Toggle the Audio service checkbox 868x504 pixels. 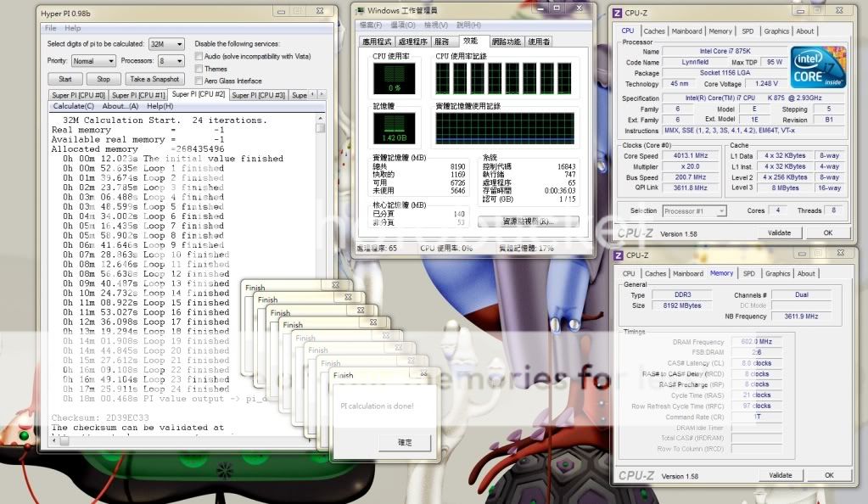tap(199, 56)
